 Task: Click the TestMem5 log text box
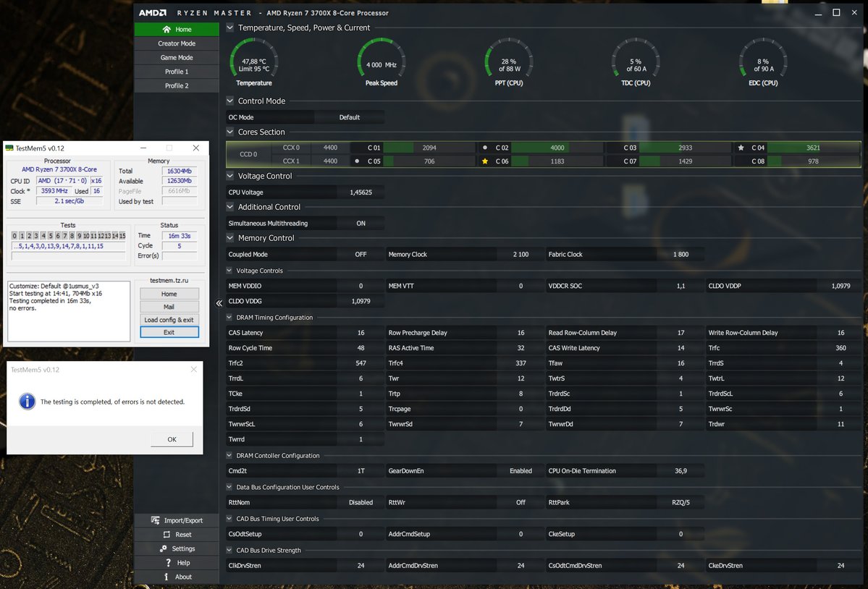(x=69, y=311)
